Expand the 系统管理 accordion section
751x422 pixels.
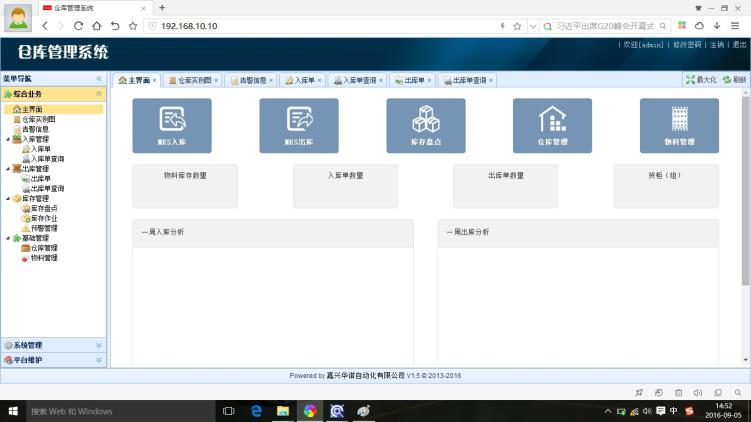(x=99, y=345)
